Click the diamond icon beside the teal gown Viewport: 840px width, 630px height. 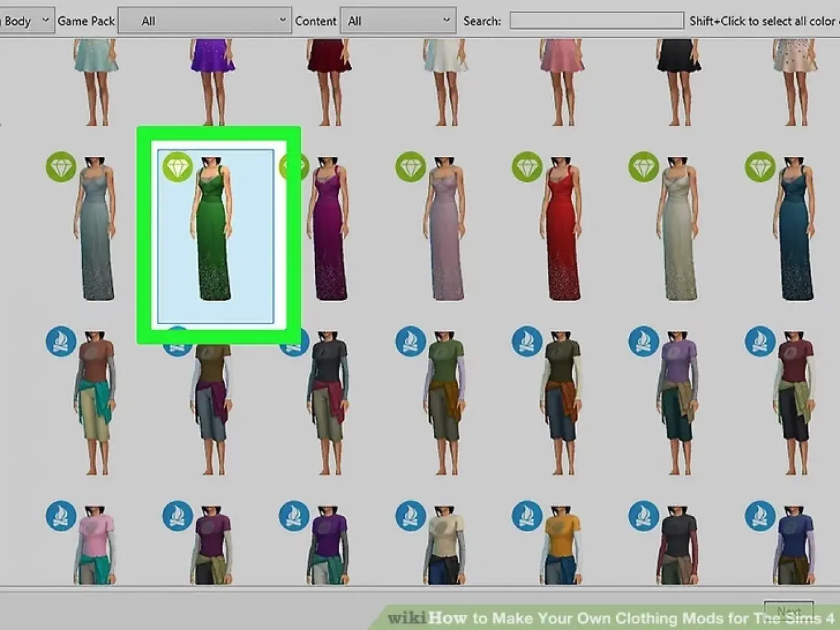pyautogui.click(x=760, y=167)
